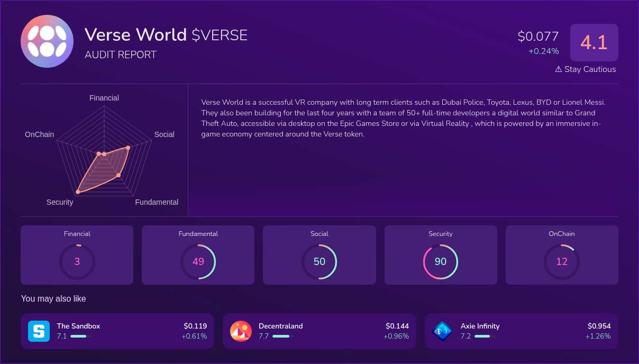Open the Axie Infinity suggested token card
The image size is (639, 364).
pos(522,331)
